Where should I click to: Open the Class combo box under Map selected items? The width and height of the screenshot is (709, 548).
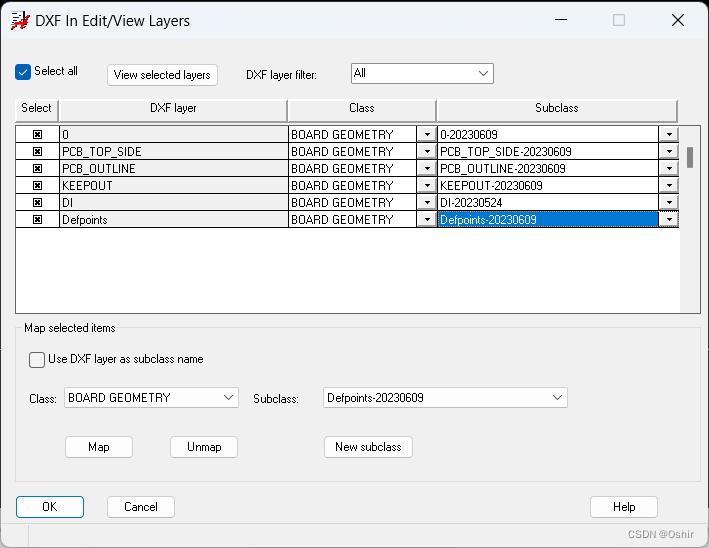coord(228,398)
